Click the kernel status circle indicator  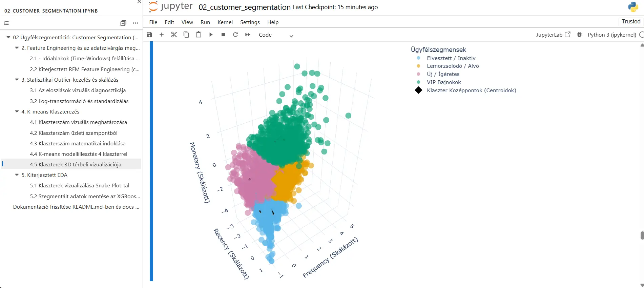click(x=641, y=35)
